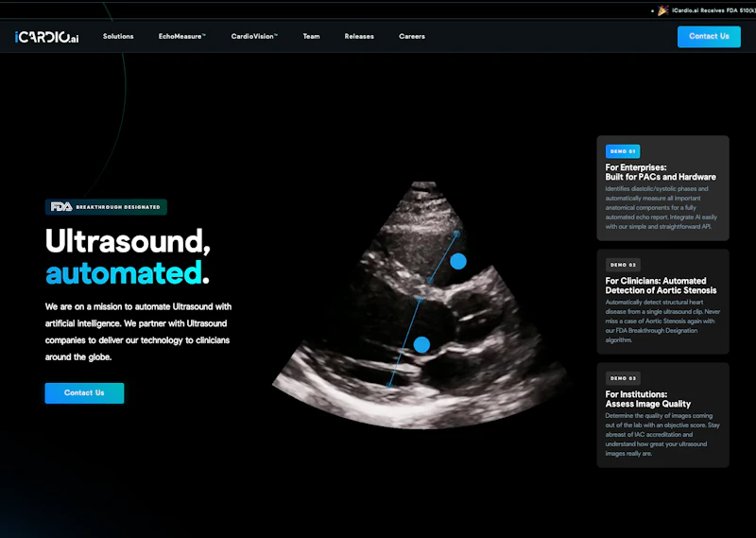Image resolution: width=756 pixels, height=538 pixels.
Task: Select the Demo 01 badge
Action: [x=623, y=151]
